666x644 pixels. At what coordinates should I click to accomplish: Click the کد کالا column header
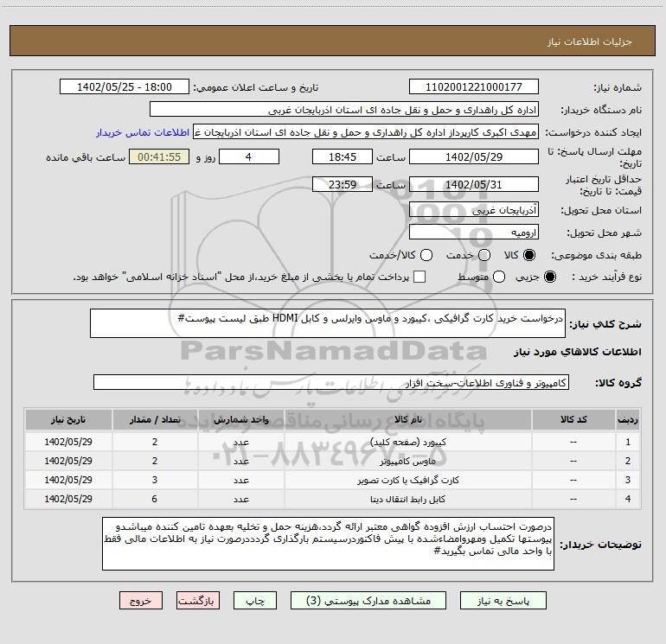[x=573, y=419]
